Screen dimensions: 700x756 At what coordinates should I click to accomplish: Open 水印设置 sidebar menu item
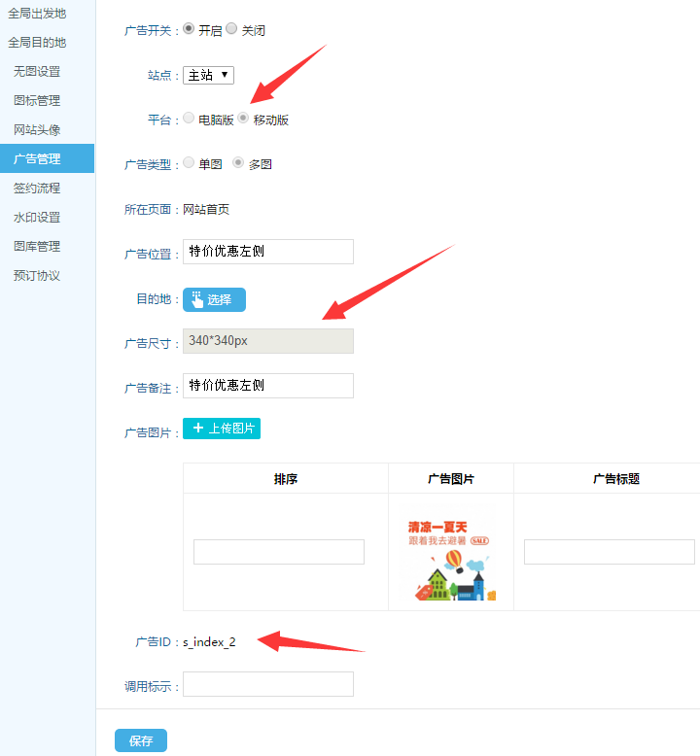pos(37,218)
